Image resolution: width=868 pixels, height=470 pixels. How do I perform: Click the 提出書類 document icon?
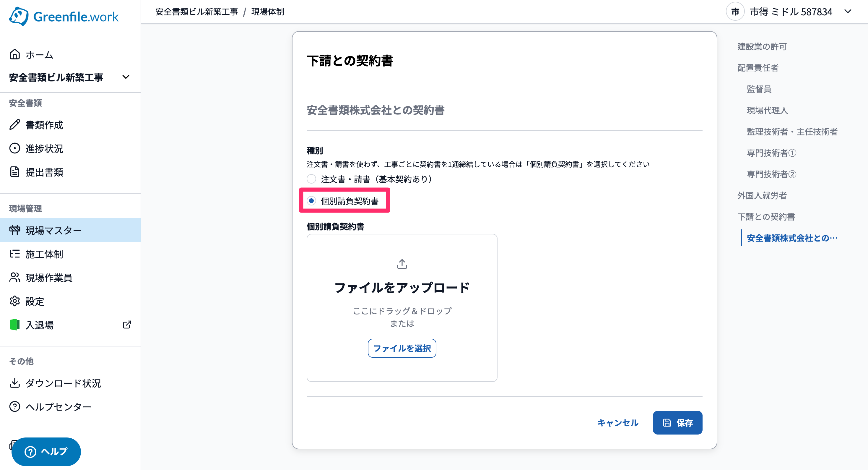(15, 172)
